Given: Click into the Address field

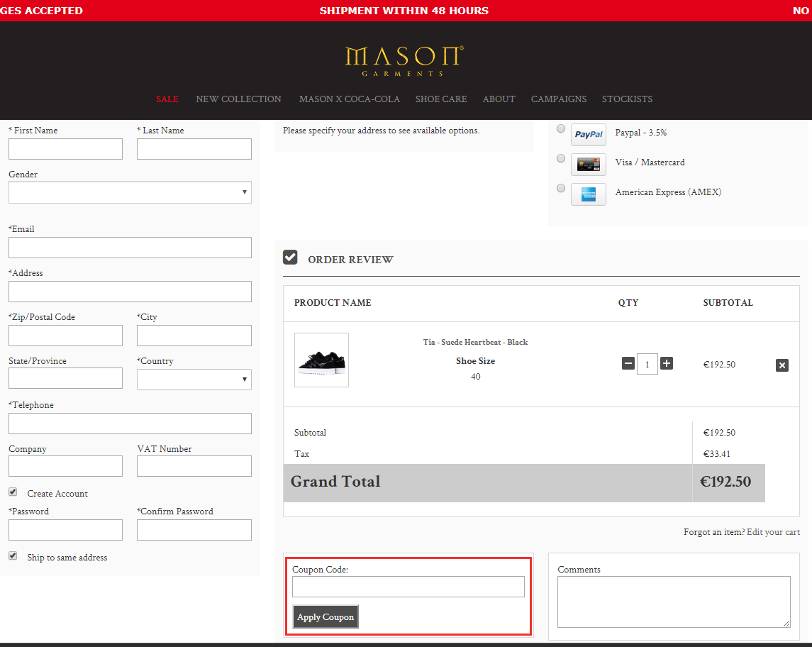Looking at the screenshot, I should click(130, 292).
